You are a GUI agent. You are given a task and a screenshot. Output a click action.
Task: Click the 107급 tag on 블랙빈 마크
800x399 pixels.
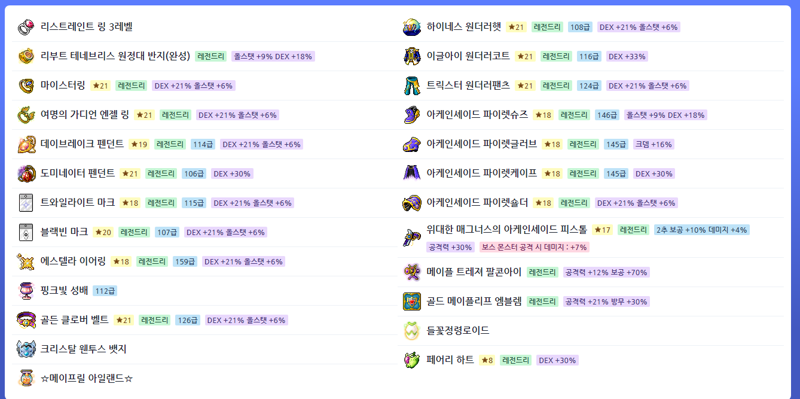pos(167,232)
